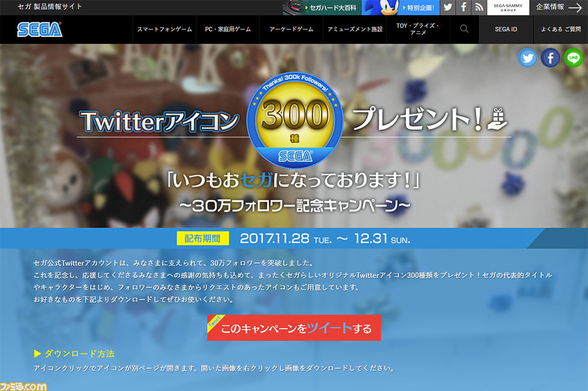
Task: Open アーケードゲーム menu
Action: tap(292, 29)
